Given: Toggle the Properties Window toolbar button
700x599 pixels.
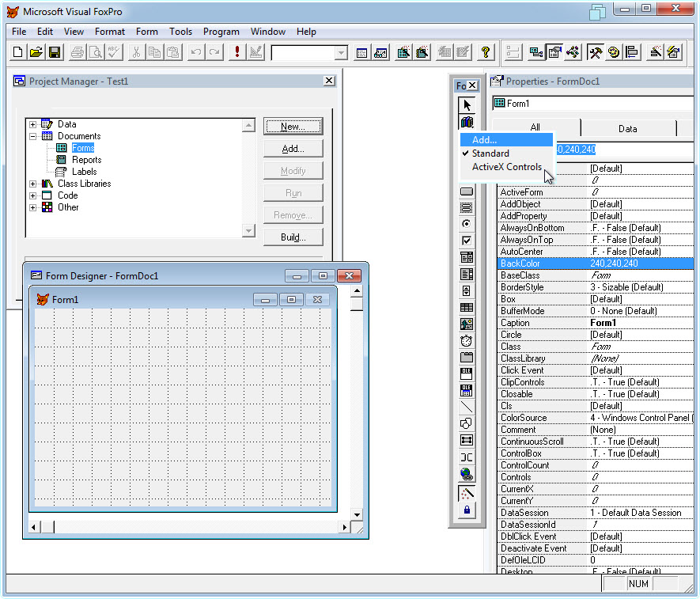Looking at the screenshot, I should [x=554, y=53].
